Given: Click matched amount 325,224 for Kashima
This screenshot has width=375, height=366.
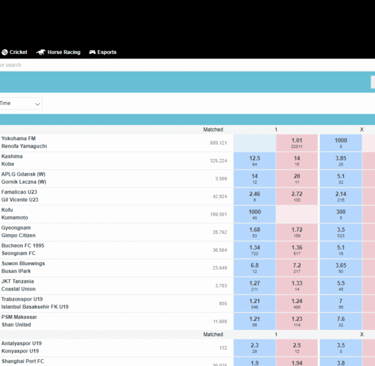Looking at the screenshot, I should click(x=218, y=161).
